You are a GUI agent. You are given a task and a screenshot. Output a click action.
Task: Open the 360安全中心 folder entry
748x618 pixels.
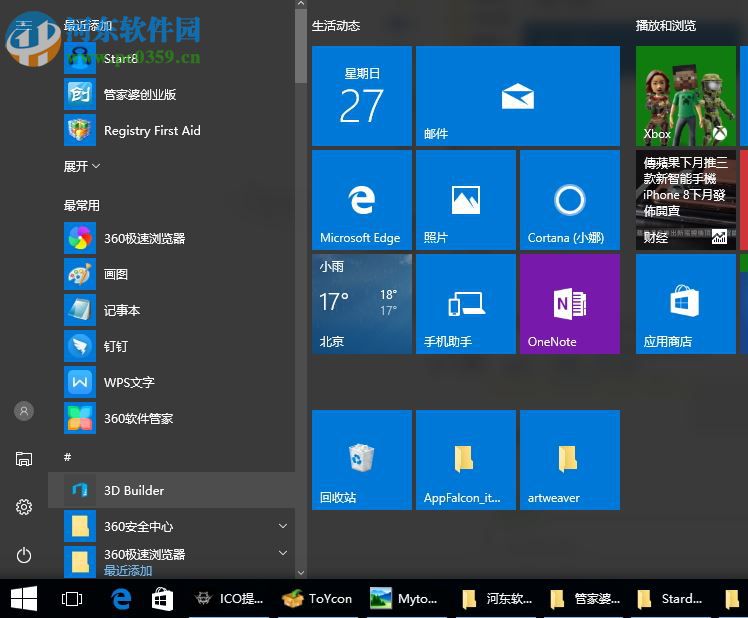(x=171, y=526)
